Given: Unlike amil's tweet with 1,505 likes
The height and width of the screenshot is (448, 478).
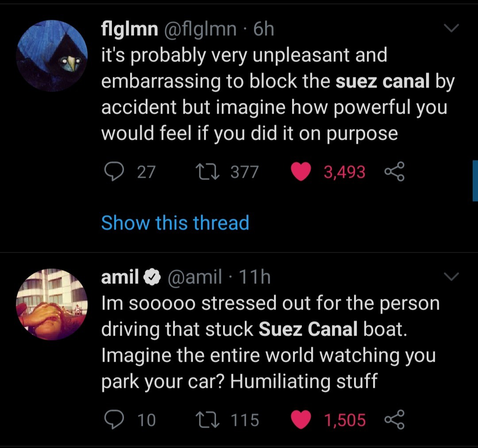Looking at the screenshot, I should [301, 419].
